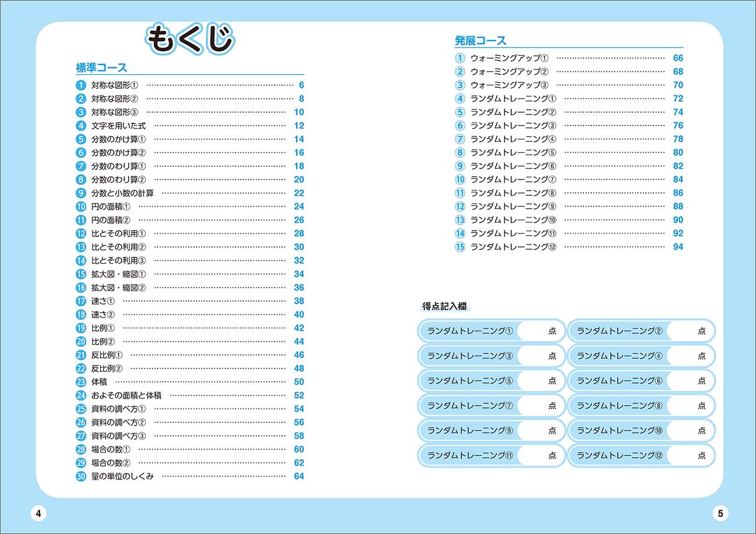
Task: Click number 13 circle beside 比とその利用②
Action: coord(81,247)
